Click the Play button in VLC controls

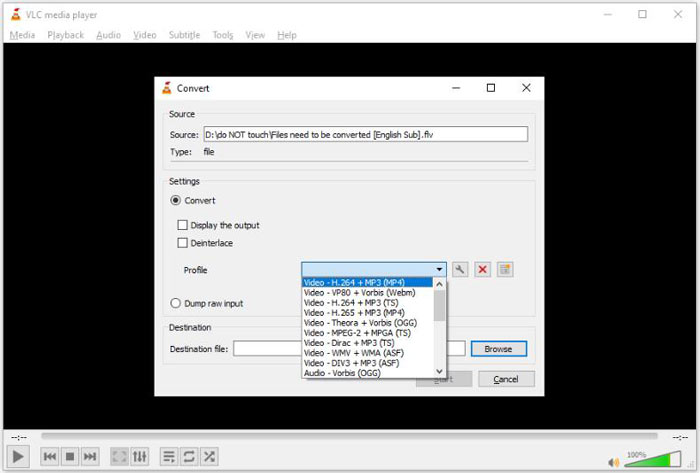19,456
